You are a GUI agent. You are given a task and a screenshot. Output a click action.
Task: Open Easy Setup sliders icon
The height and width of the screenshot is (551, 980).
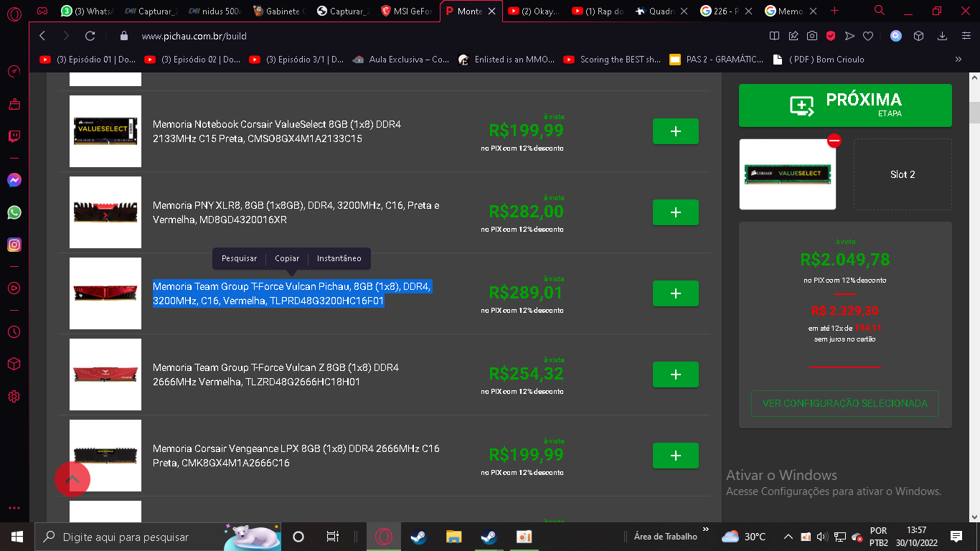[966, 36]
